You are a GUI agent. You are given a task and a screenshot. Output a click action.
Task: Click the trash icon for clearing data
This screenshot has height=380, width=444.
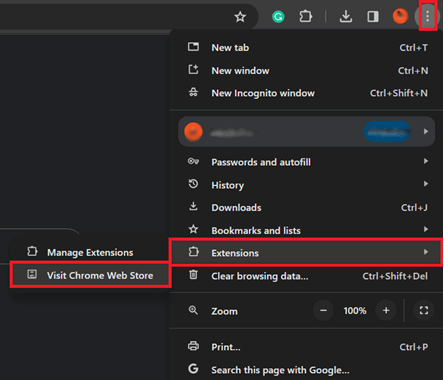193,275
